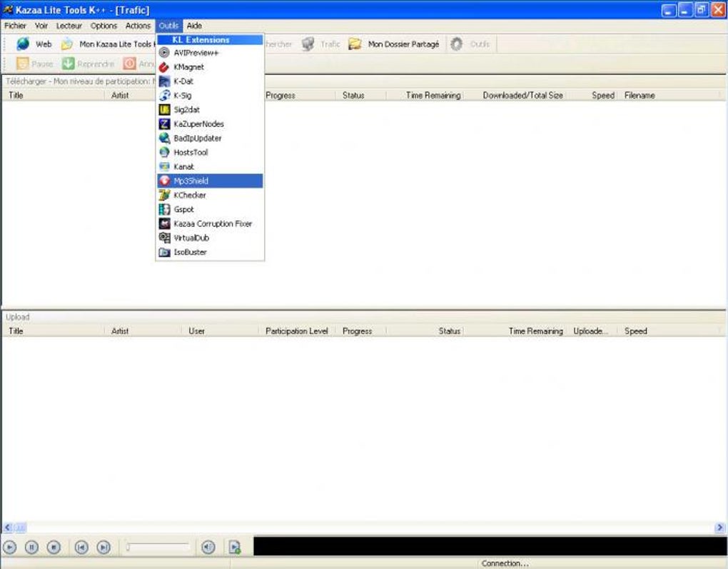Click the Mon Kazaa Lite Tools folder icon
728x569 pixels.
pos(67,44)
